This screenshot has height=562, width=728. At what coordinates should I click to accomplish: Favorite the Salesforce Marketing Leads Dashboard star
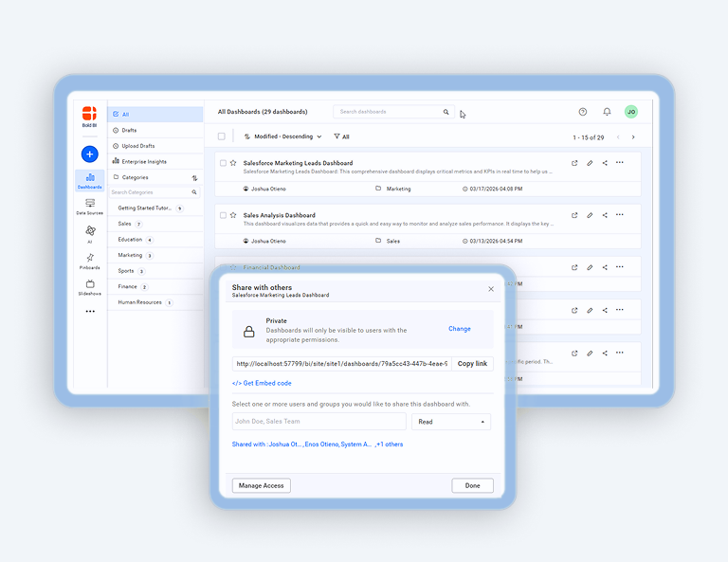coord(233,163)
